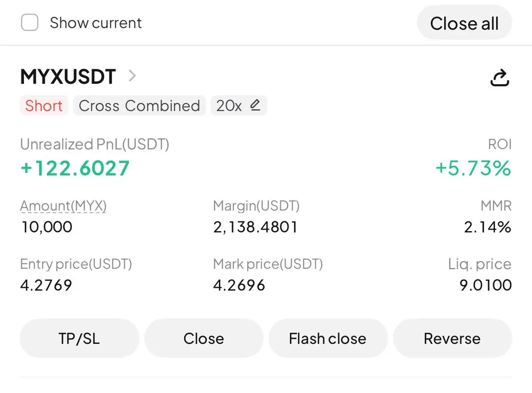Tap the underlined Amount(MYX) label
Screen dimensions: 532x393
coord(63,206)
